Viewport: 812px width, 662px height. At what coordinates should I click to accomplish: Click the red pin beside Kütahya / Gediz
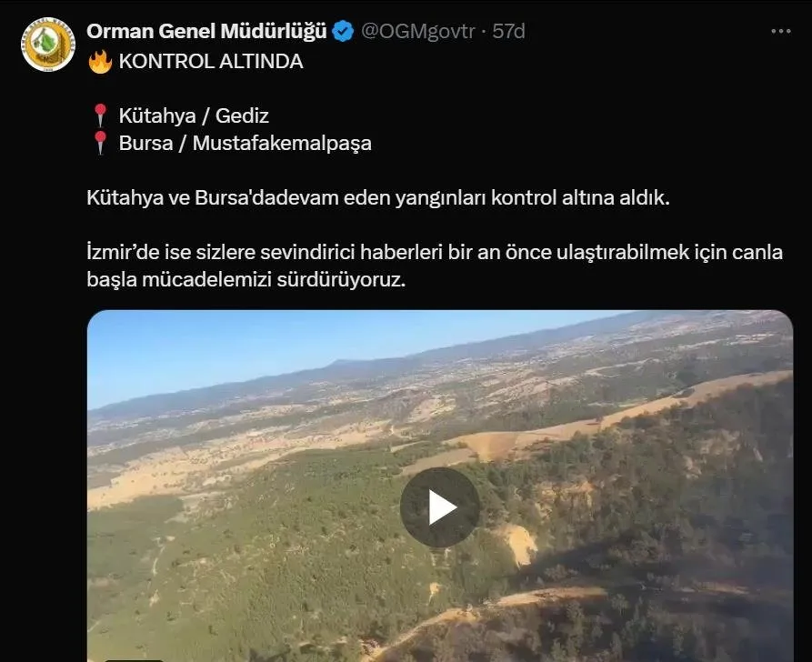[100, 115]
